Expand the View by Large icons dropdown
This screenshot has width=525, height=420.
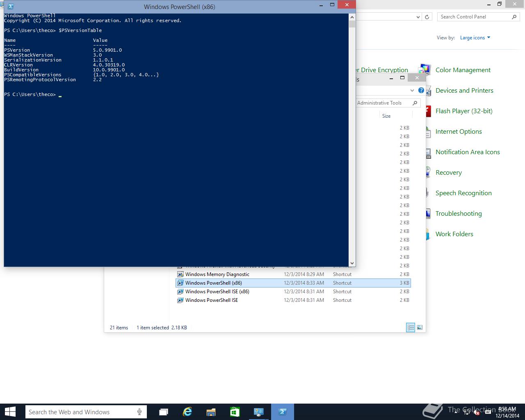(x=475, y=38)
